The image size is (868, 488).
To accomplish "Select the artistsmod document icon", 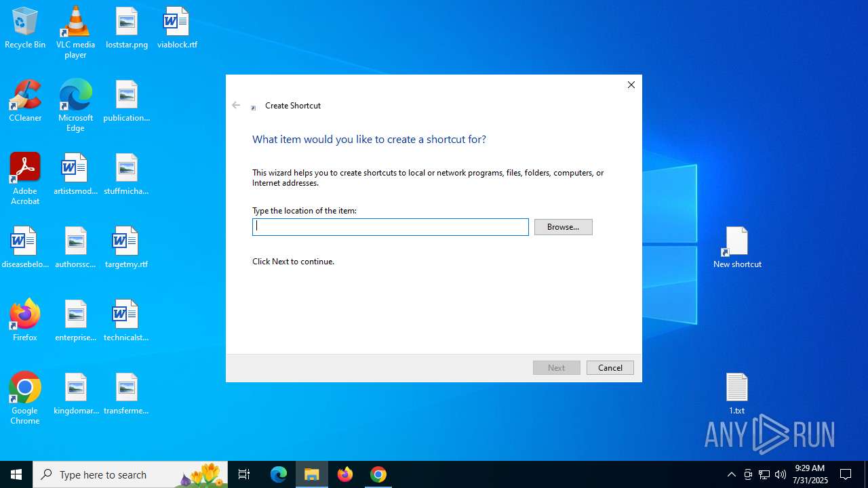I will click(75, 175).
